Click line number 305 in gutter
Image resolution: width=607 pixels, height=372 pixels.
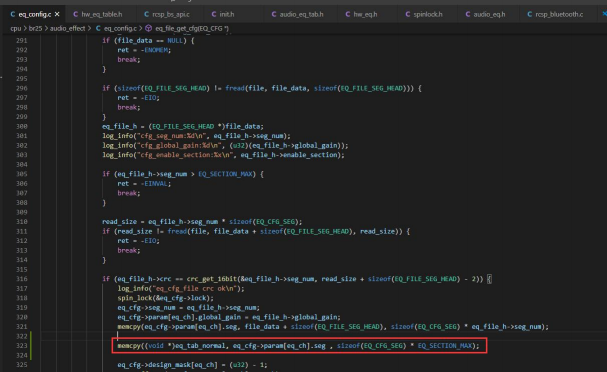(22, 174)
